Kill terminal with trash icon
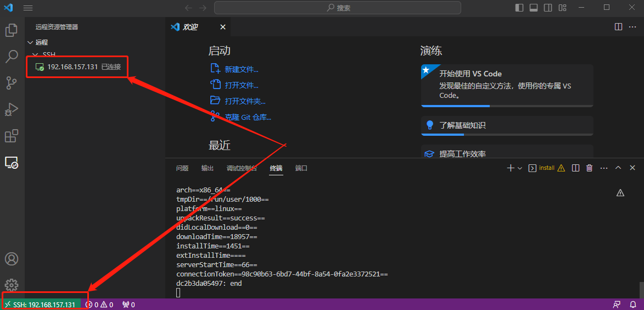 (x=590, y=168)
